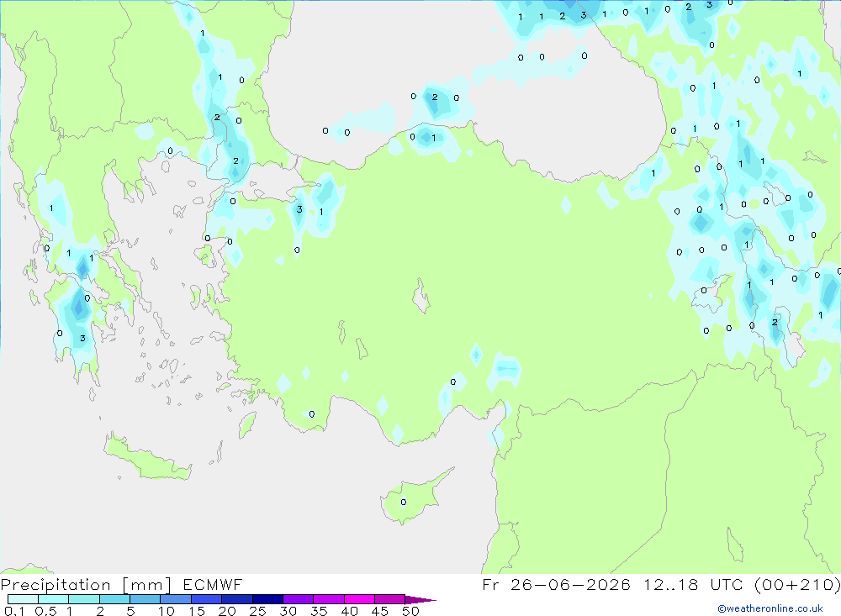The width and height of the screenshot is (841, 616).
Task: Click Lake Tuz outline in central Turkey
Action: pyautogui.click(x=421, y=297)
